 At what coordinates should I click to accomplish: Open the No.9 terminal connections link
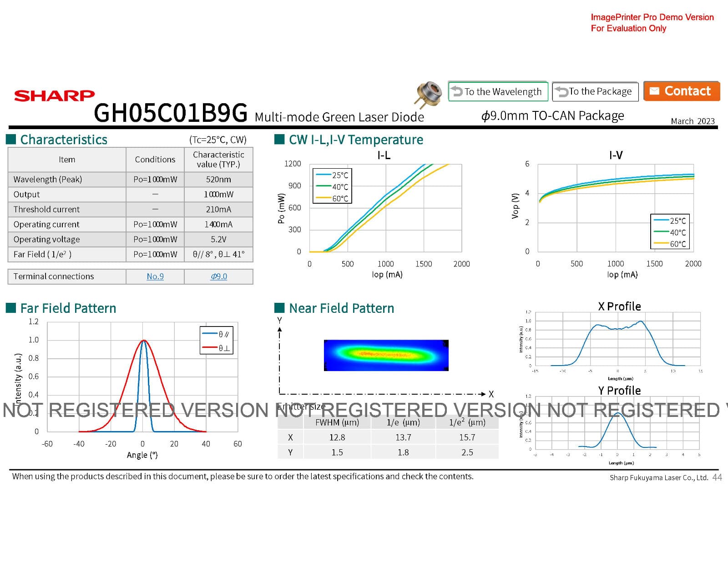click(x=155, y=276)
